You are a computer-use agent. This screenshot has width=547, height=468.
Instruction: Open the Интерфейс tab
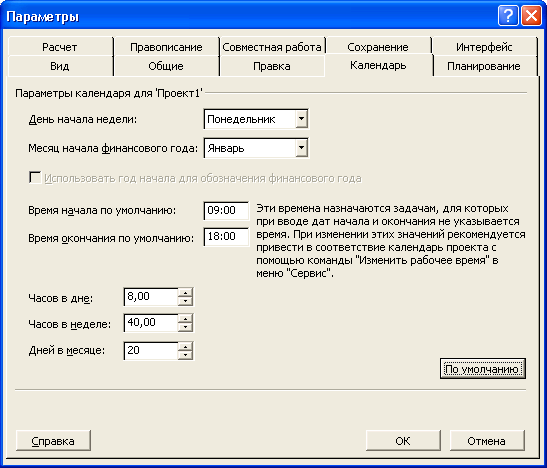point(484,47)
